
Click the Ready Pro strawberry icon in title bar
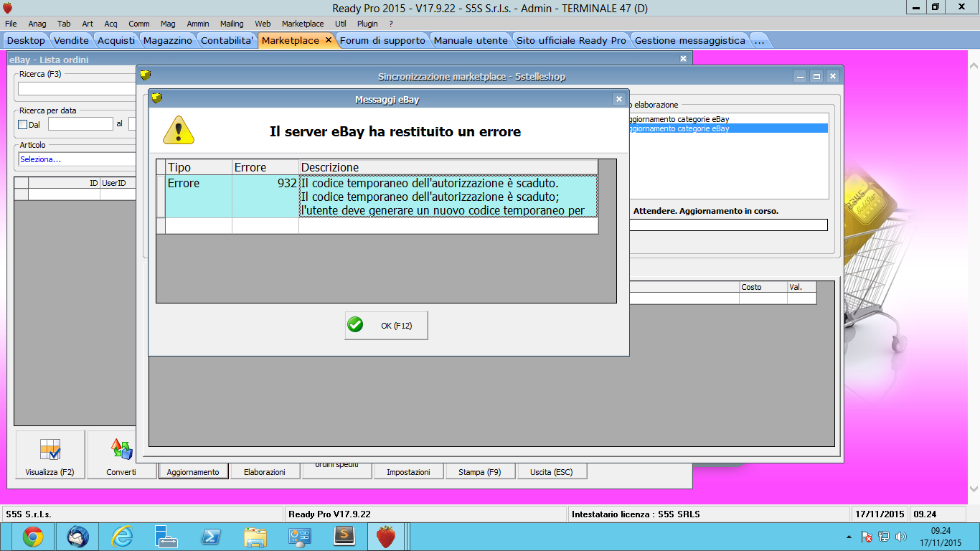[x=8, y=8]
